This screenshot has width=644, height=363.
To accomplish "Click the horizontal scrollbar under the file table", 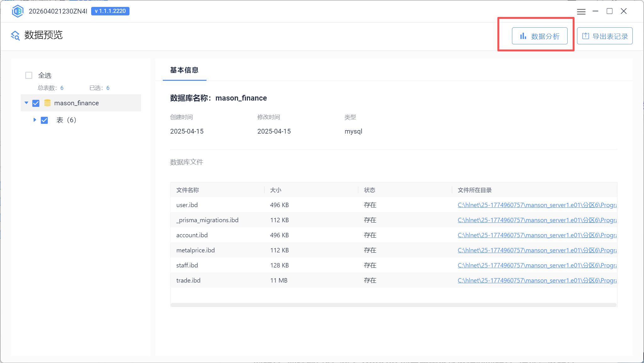I will 393,305.
